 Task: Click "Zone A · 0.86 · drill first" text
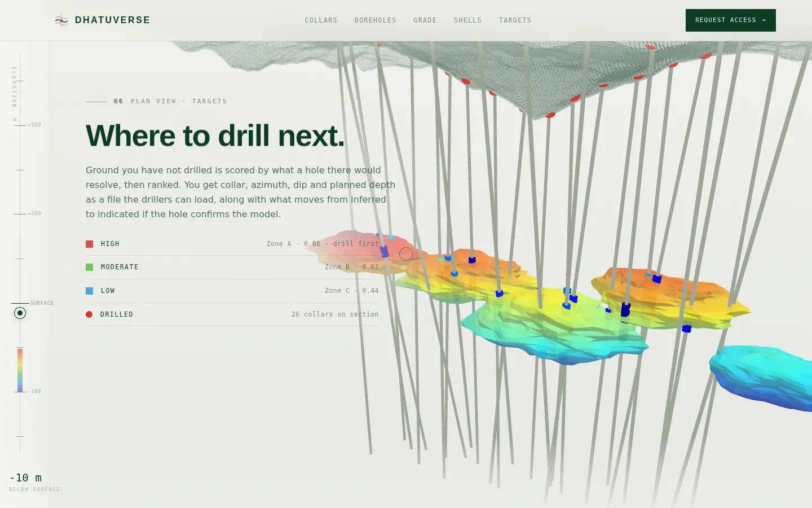pyautogui.click(x=323, y=244)
